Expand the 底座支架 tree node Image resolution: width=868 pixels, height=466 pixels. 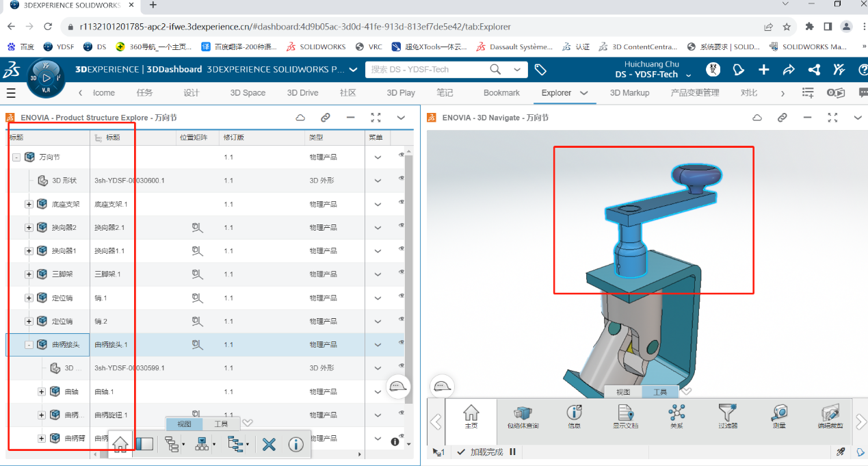(x=29, y=204)
